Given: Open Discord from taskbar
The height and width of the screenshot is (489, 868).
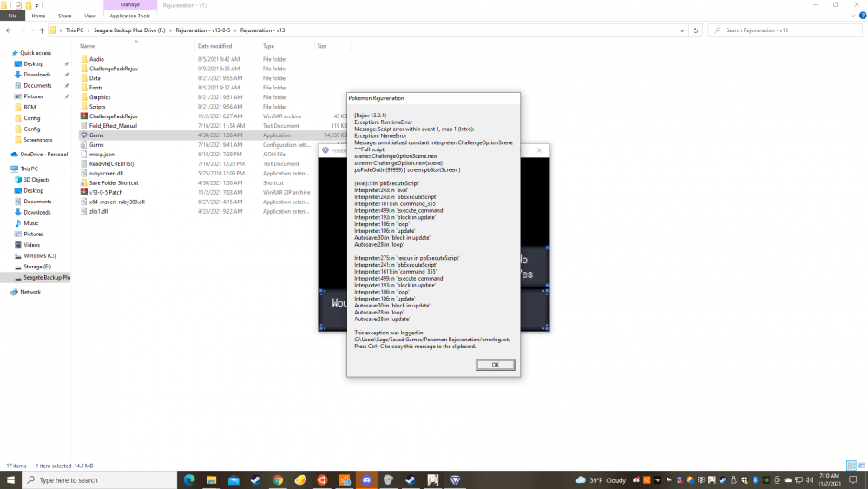Looking at the screenshot, I should (x=366, y=479).
